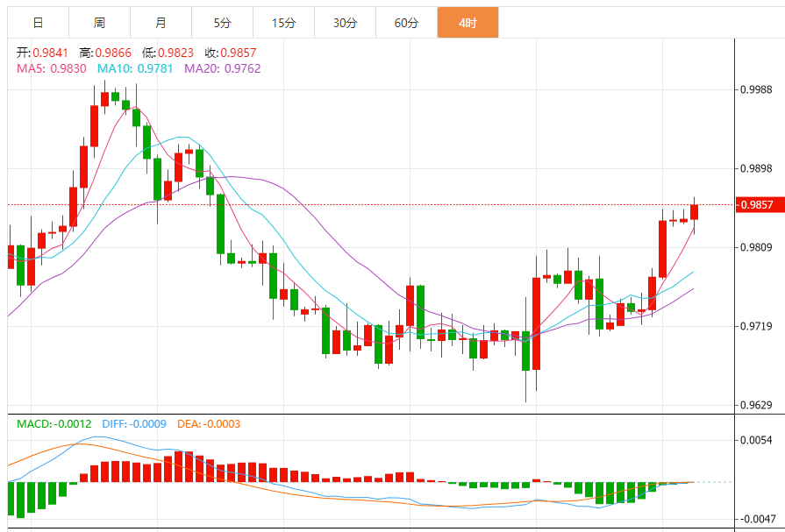
Task: Click the red current price tag 0.9857
Action: pos(760,205)
